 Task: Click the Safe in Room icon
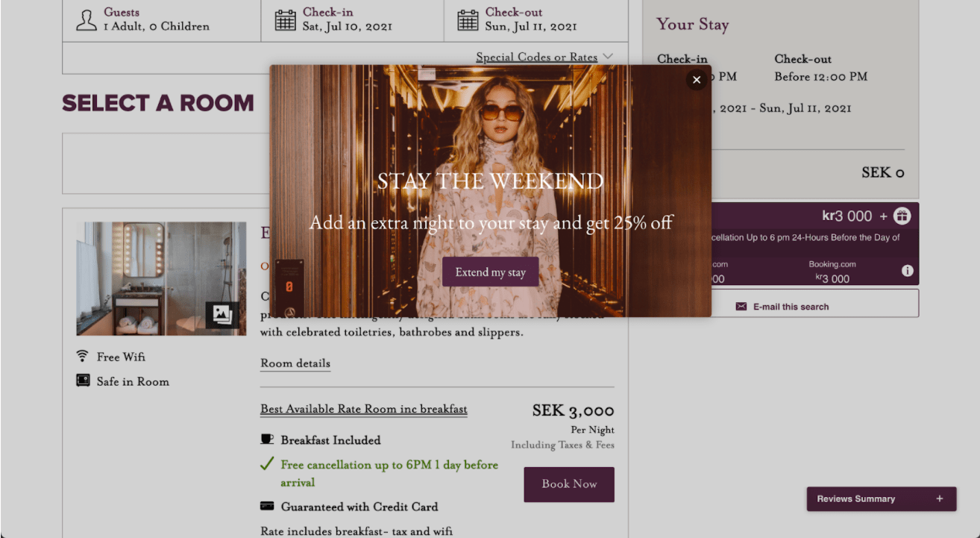83,381
